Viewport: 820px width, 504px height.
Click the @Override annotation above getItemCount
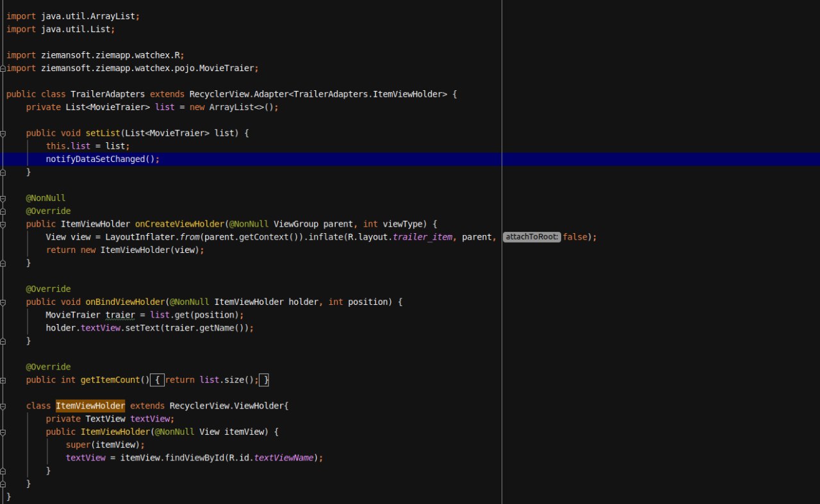pos(49,367)
